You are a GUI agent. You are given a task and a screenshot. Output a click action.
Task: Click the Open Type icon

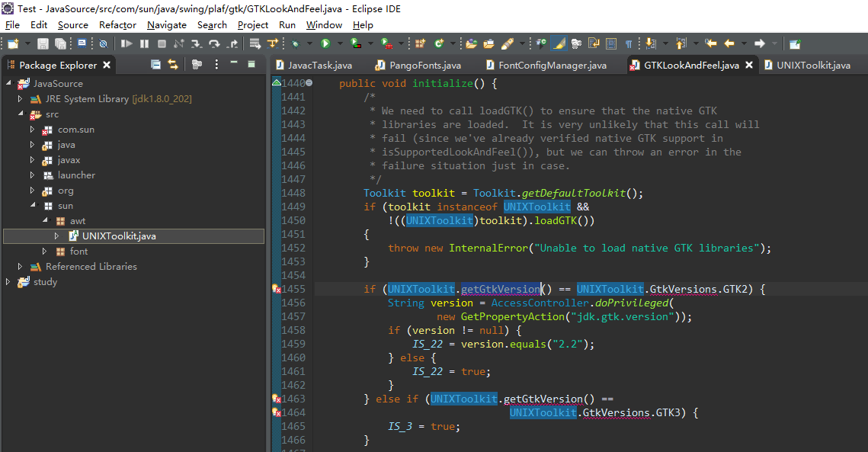click(x=471, y=43)
